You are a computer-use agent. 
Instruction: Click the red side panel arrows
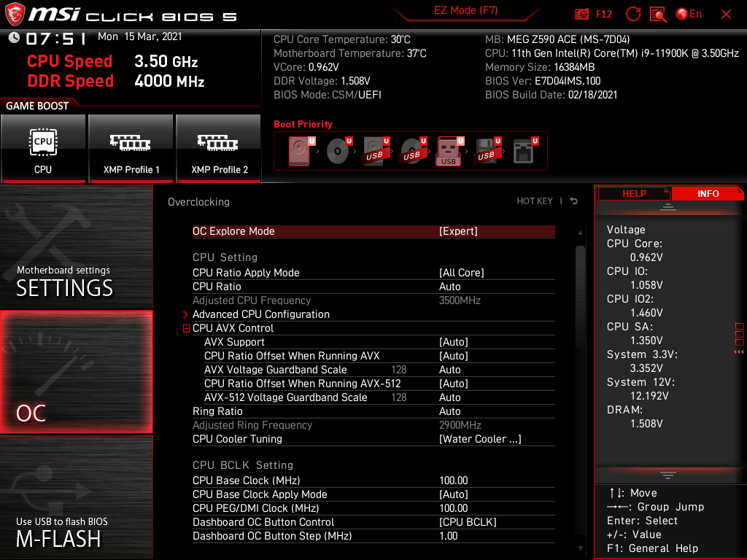[x=739, y=352]
